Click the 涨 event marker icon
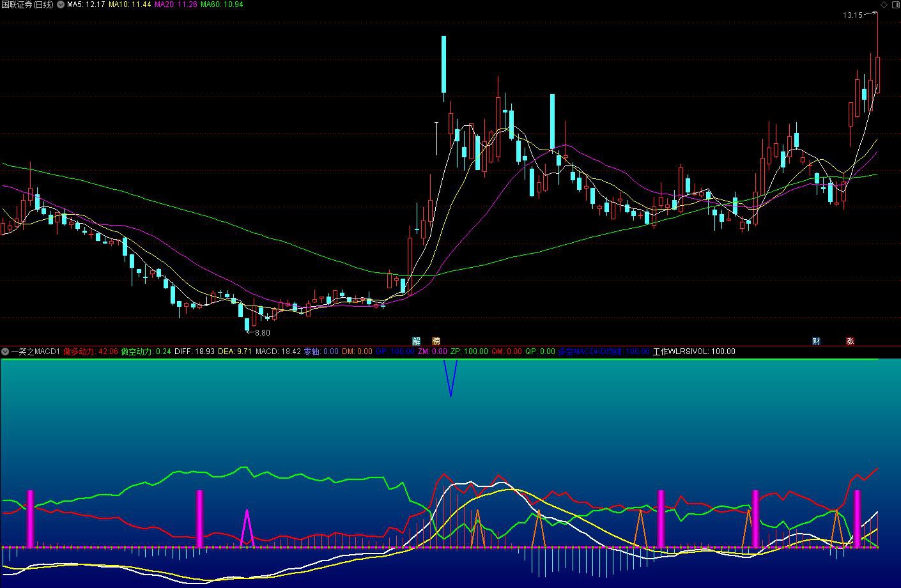901x588 pixels. (x=850, y=341)
